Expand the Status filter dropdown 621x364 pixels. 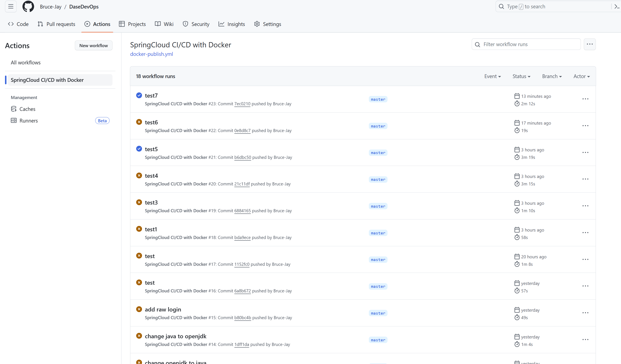521,76
